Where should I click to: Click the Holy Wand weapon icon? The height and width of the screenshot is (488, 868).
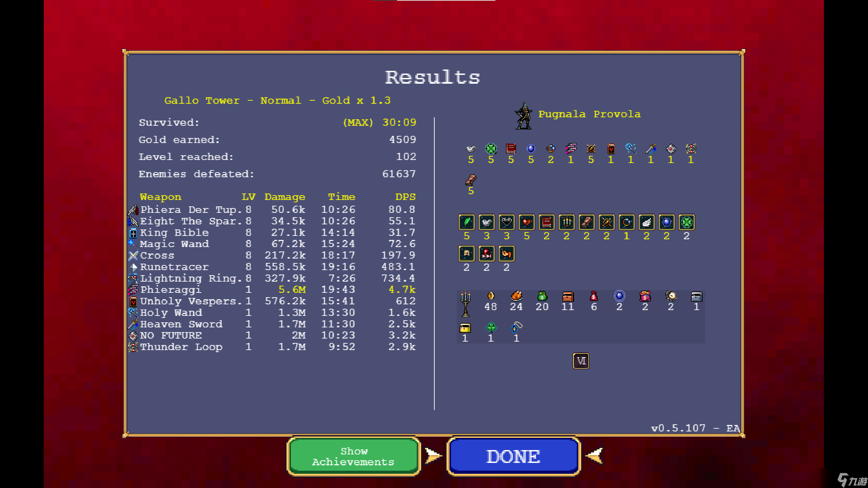point(132,313)
